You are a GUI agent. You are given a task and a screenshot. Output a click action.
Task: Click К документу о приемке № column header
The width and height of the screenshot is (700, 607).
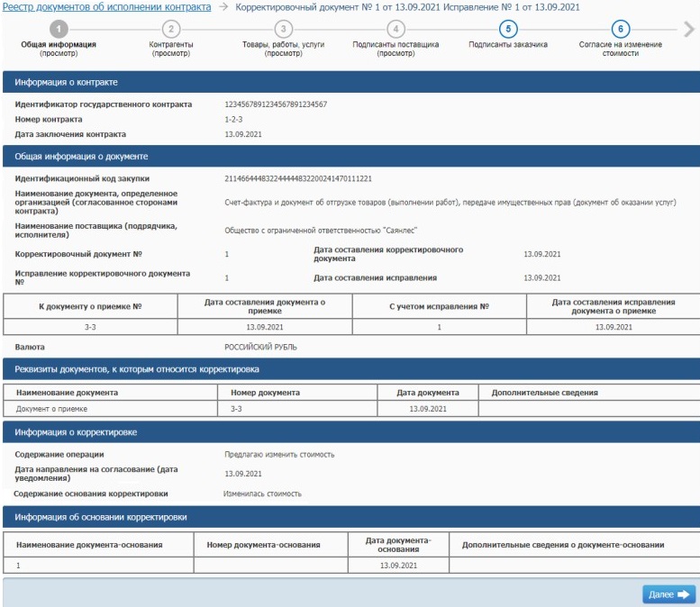pos(90,306)
